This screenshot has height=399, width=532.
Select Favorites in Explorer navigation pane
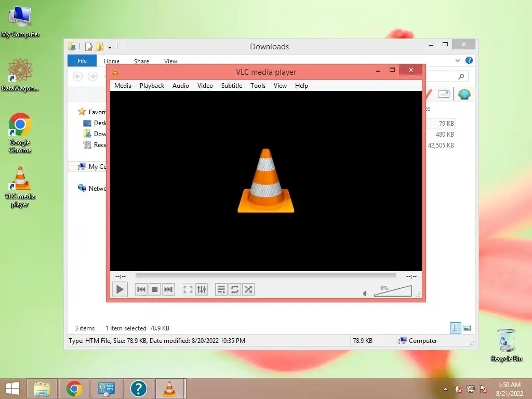92,112
